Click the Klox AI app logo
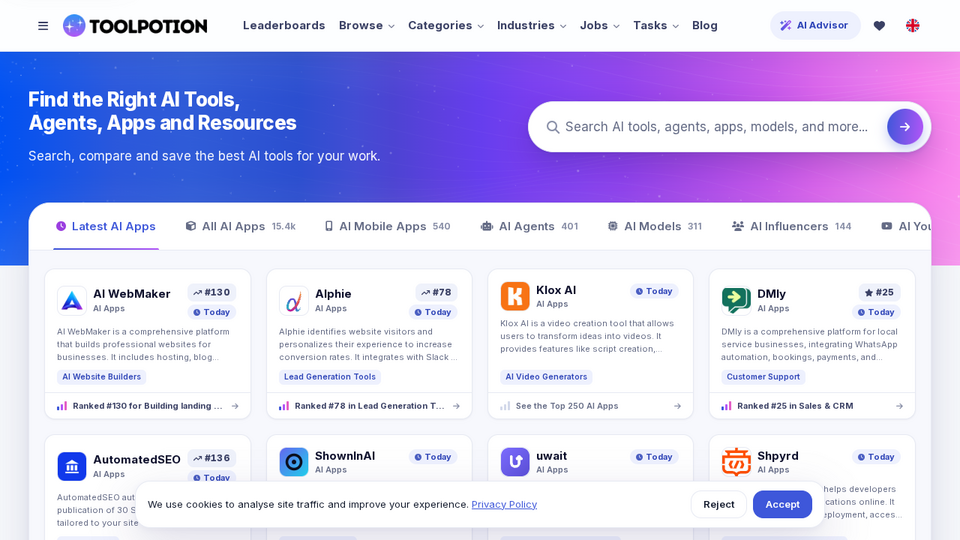The image size is (960, 540). 515,296
